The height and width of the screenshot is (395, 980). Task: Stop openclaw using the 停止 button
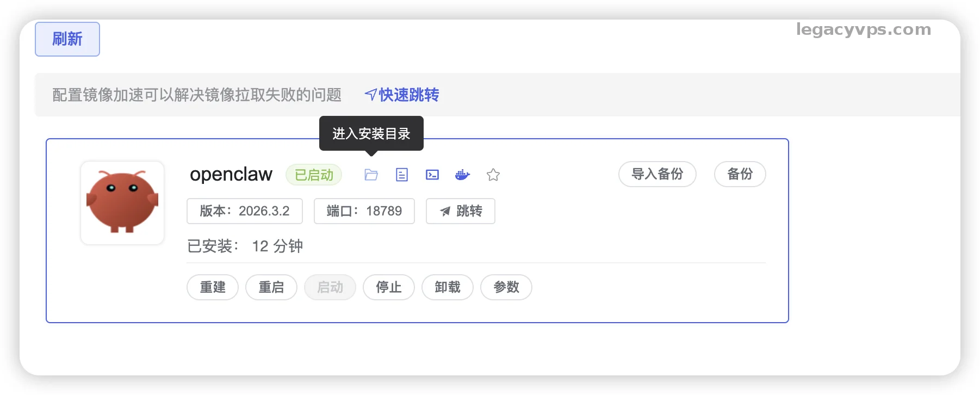tap(389, 287)
